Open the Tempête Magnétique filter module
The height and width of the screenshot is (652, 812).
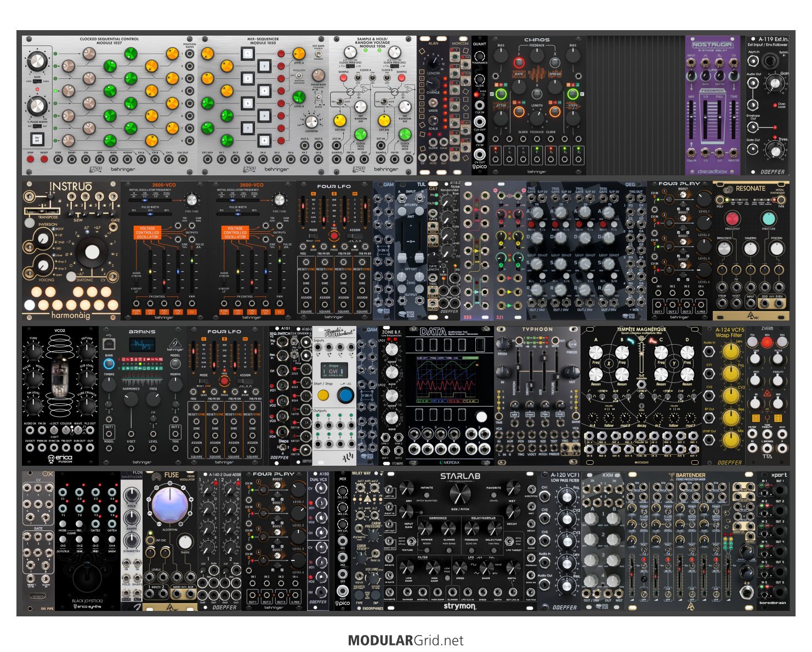coord(641,396)
